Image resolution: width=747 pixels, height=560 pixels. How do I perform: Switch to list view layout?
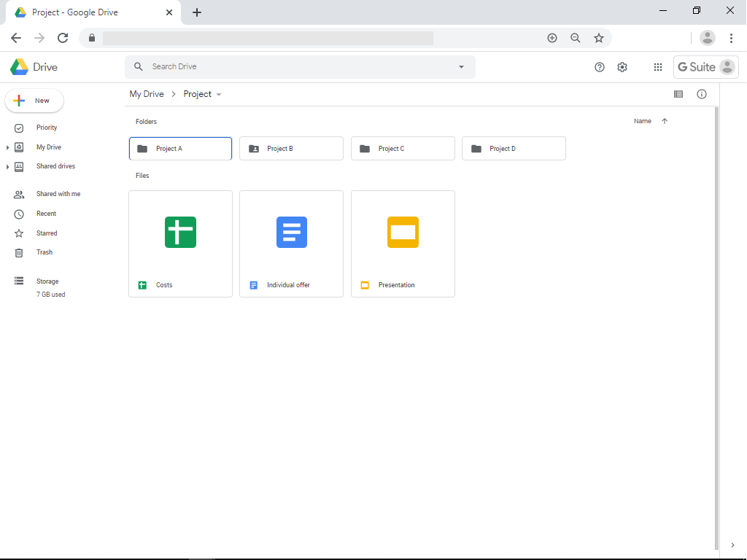(678, 93)
